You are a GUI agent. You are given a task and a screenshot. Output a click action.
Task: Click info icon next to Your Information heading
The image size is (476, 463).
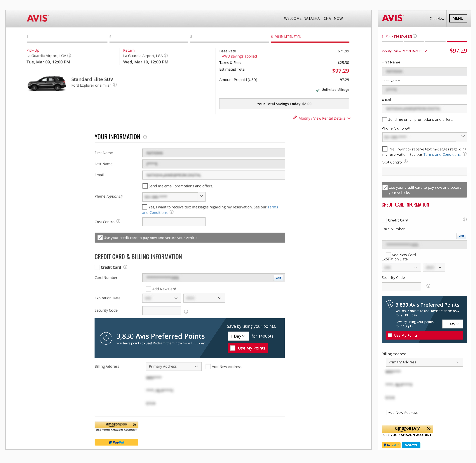coord(145,137)
